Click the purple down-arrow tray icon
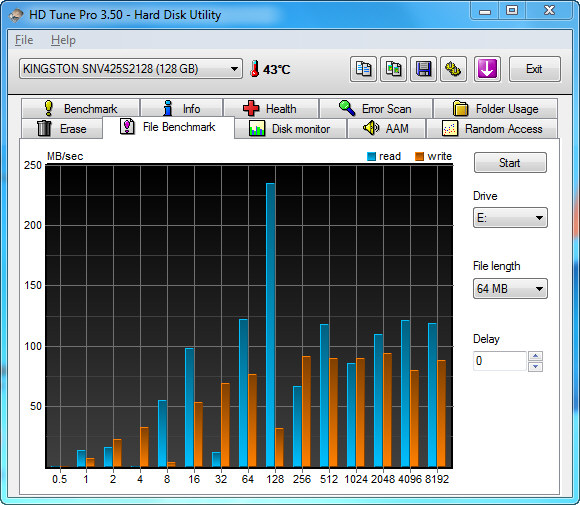The width and height of the screenshot is (580, 505). pyautogui.click(x=487, y=69)
